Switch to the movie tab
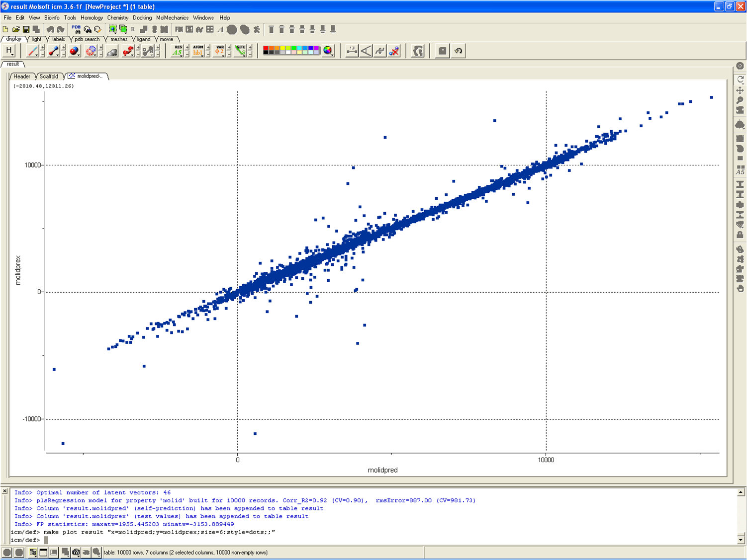The height and width of the screenshot is (560, 747). point(167,39)
